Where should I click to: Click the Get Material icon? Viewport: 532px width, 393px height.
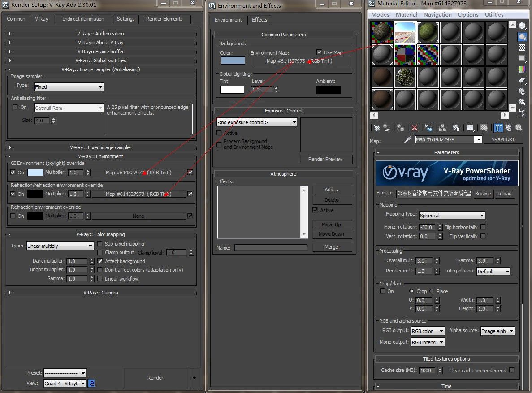point(376,128)
